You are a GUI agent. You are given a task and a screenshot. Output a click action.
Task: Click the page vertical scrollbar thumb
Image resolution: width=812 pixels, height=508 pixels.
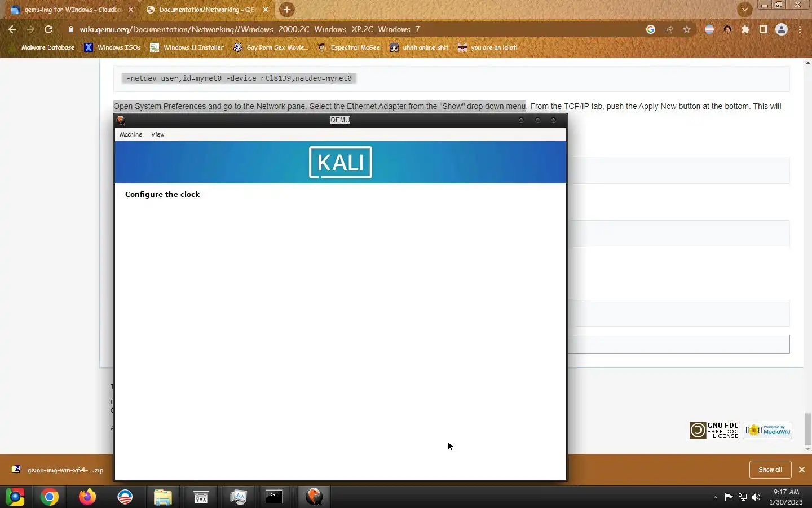[x=807, y=428]
